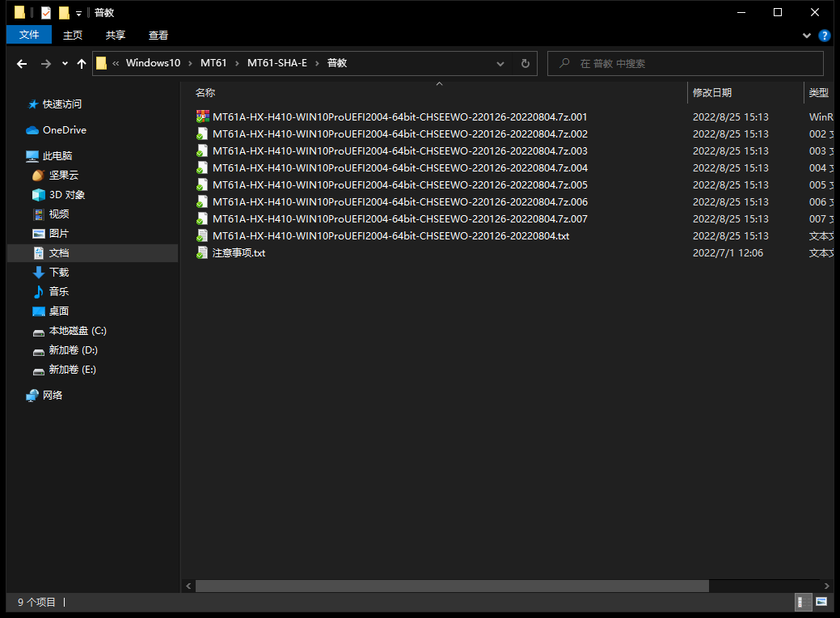Image resolution: width=840 pixels, height=618 pixels.
Task: Select the file ending in .7z.006
Action: point(399,202)
